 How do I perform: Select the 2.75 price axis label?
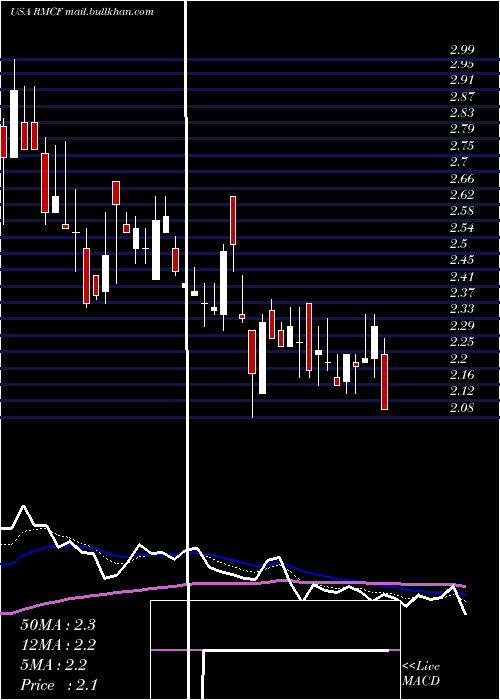[x=462, y=146]
